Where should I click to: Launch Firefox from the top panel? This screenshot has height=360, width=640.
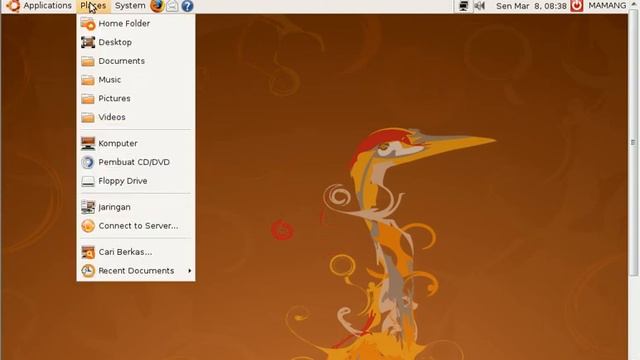(x=157, y=6)
